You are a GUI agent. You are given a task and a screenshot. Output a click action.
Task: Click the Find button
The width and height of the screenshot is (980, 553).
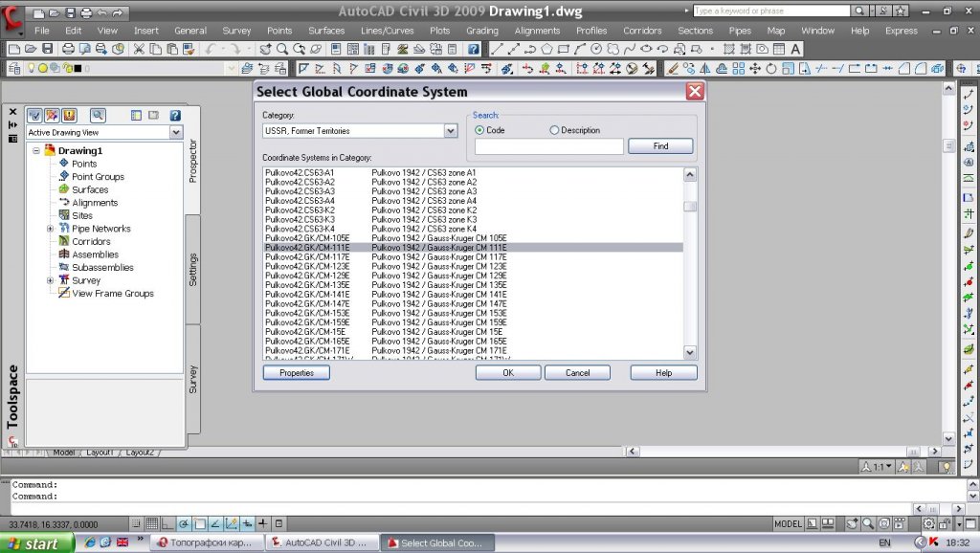click(660, 146)
